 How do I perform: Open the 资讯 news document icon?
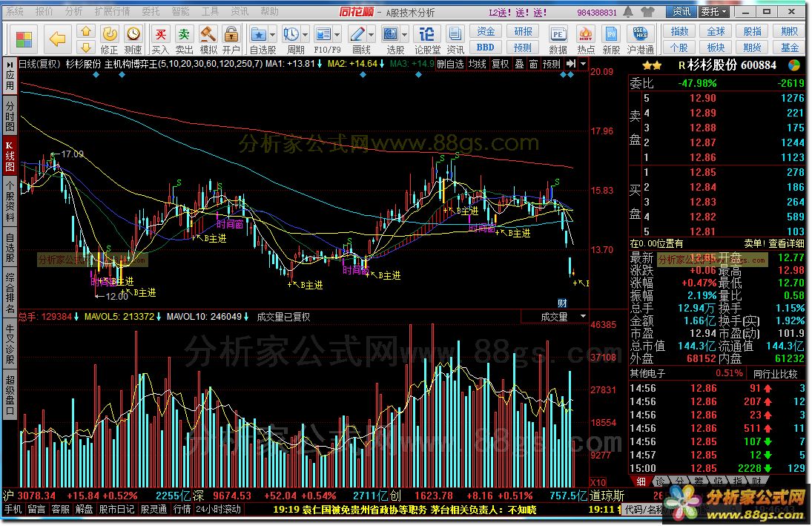click(x=455, y=34)
